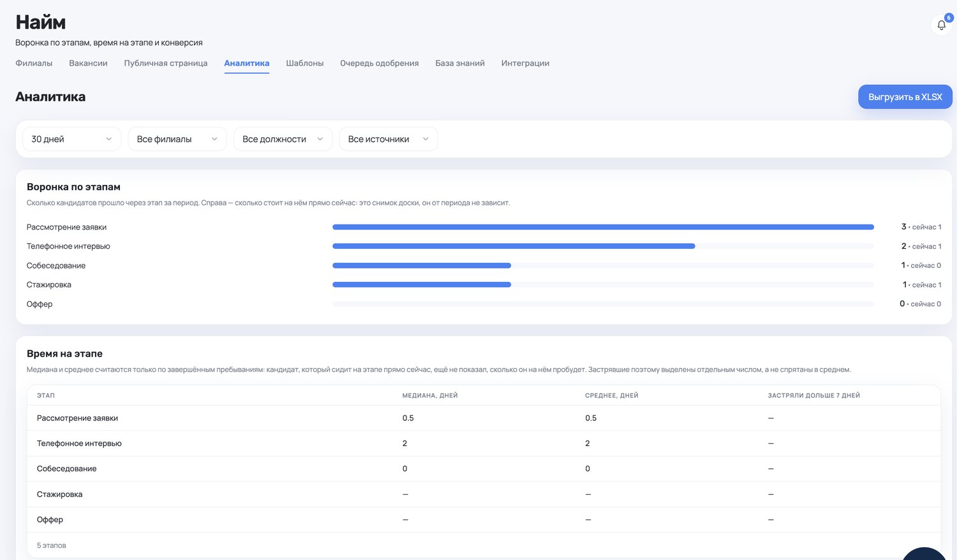Click funnel label Оффер
Viewport: 957px width, 560px height.
pos(40,304)
